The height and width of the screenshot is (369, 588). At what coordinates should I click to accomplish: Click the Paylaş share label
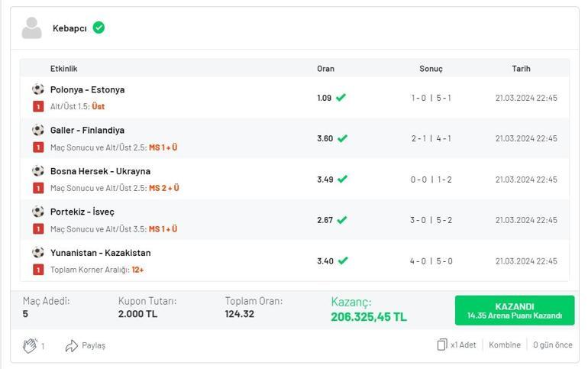[x=94, y=345]
